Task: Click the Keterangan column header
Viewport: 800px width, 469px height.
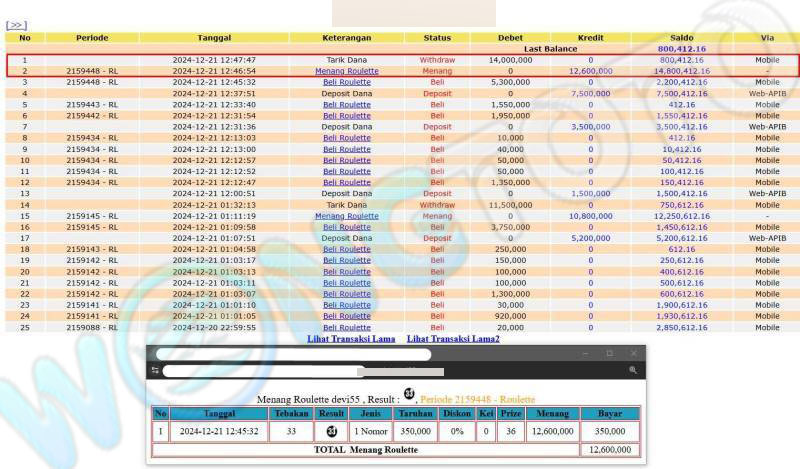Action: coord(346,38)
